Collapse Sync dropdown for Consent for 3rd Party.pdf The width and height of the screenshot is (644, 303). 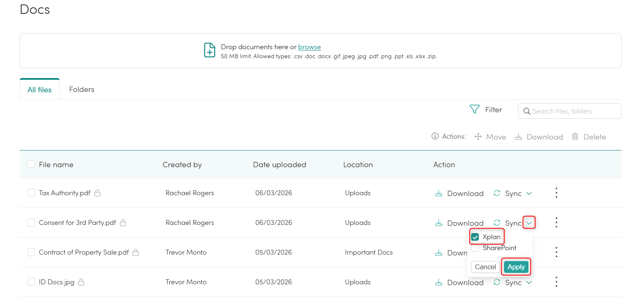point(529,223)
